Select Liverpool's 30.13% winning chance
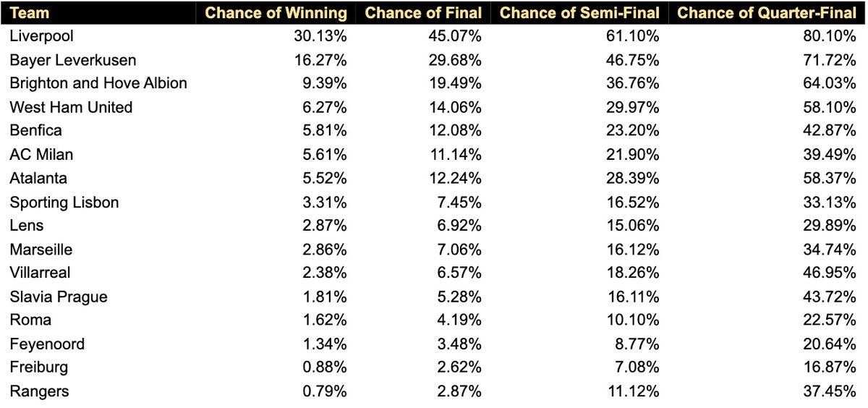The height and width of the screenshot is (408, 868). coord(323,36)
